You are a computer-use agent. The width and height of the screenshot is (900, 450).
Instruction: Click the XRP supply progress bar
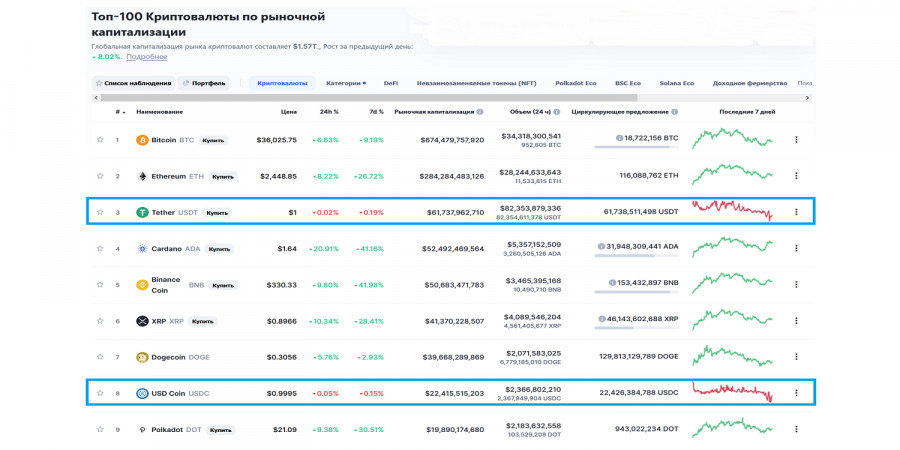[x=636, y=327]
